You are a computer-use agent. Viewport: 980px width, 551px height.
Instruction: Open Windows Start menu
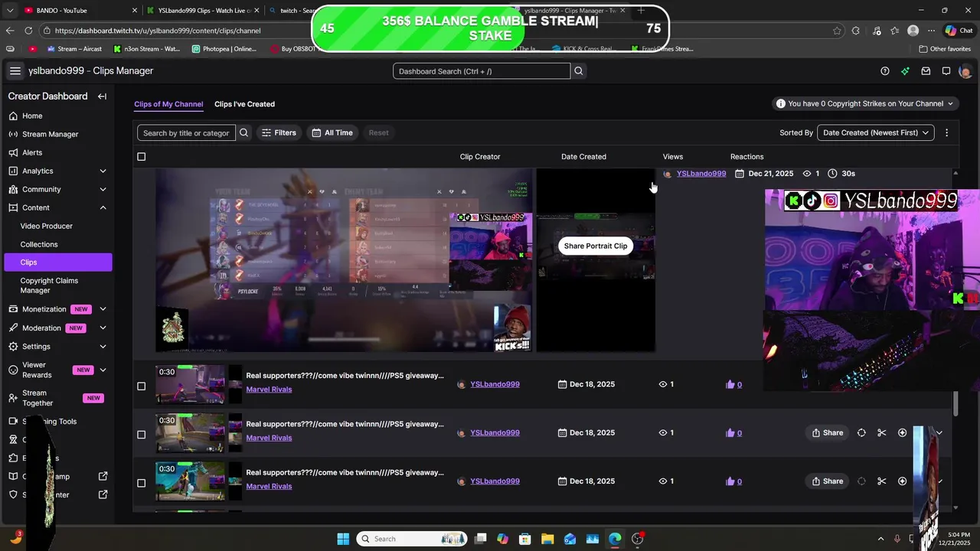(x=343, y=539)
